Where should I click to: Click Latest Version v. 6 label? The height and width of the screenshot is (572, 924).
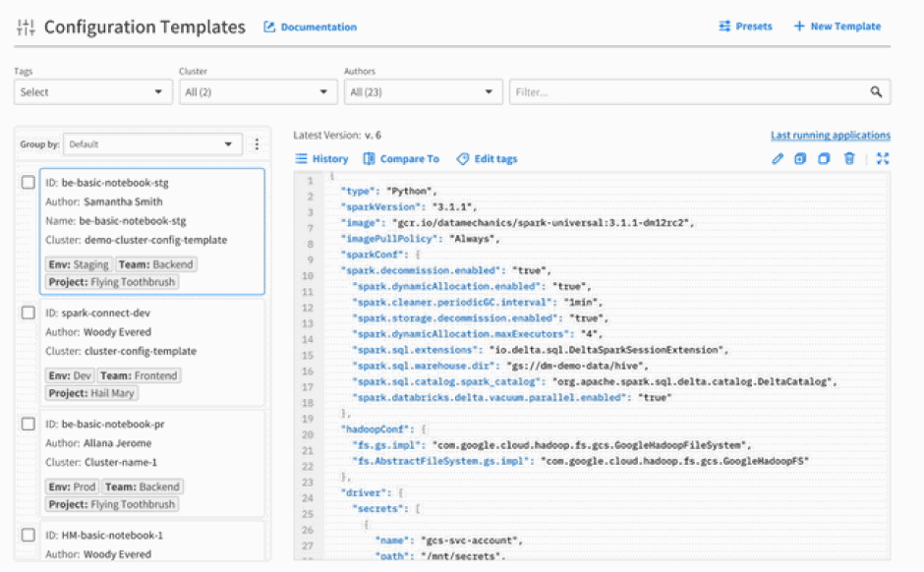click(337, 136)
